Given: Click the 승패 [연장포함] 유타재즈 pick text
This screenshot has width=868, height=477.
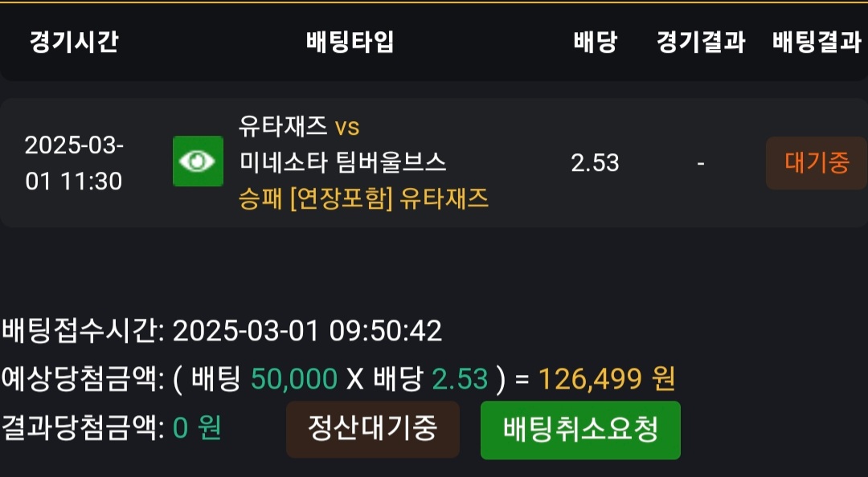Looking at the screenshot, I should [363, 198].
